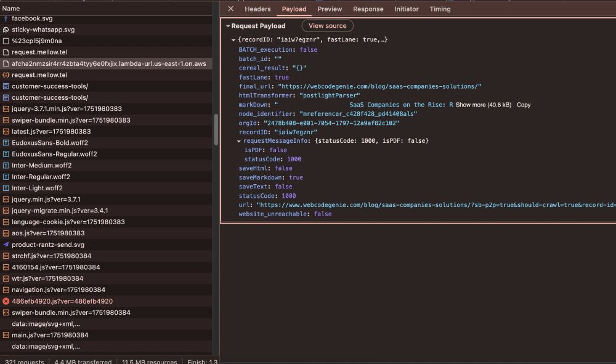Click the saveMarkdown true value
616x364 pixels.
(296, 177)
